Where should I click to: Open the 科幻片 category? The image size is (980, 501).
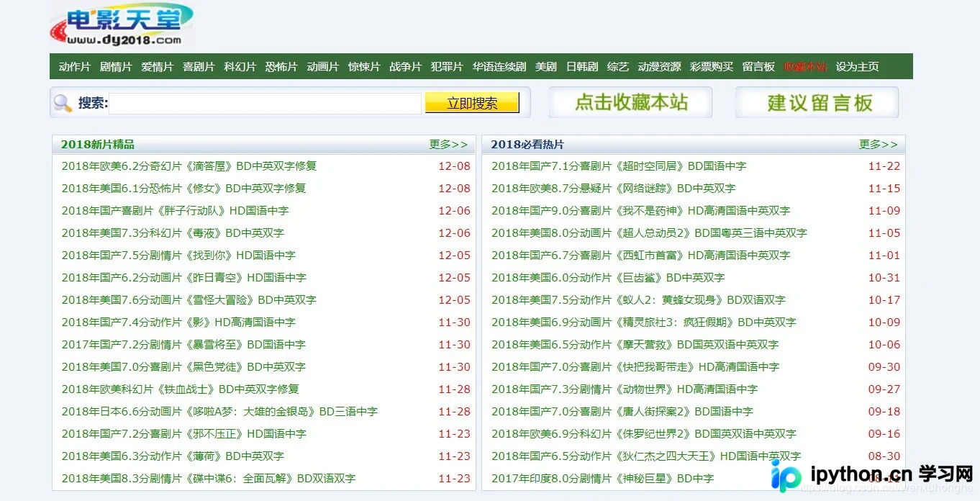tap(240, 67)
